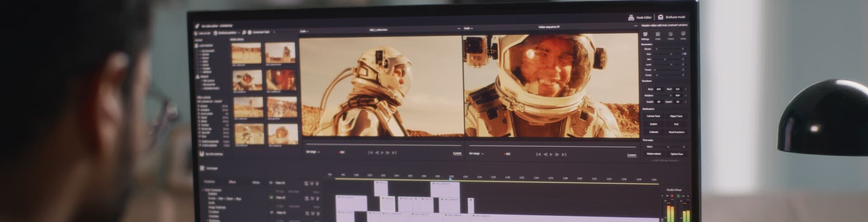Step forward one frame in left viewer
Image resolution: width=868 pixels, height=222 pixels.
tap(388, 153)
